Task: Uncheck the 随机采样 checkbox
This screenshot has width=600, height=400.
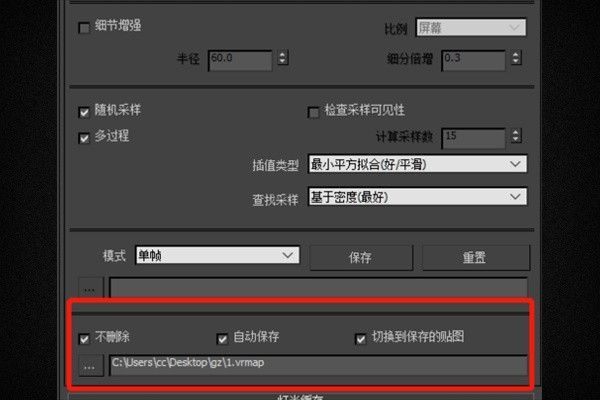Action: coord(84,112)
